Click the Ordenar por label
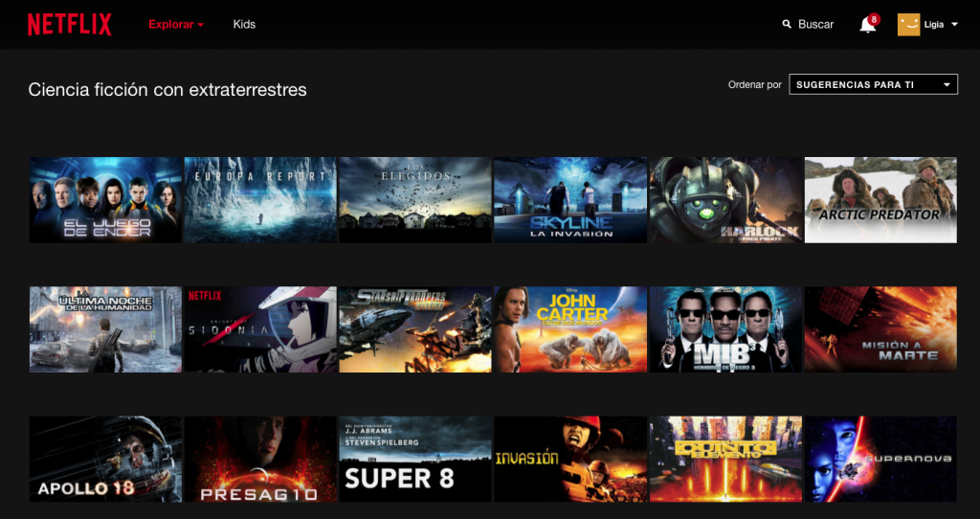This screenshot has width=980, height=519. pos(755,85)
